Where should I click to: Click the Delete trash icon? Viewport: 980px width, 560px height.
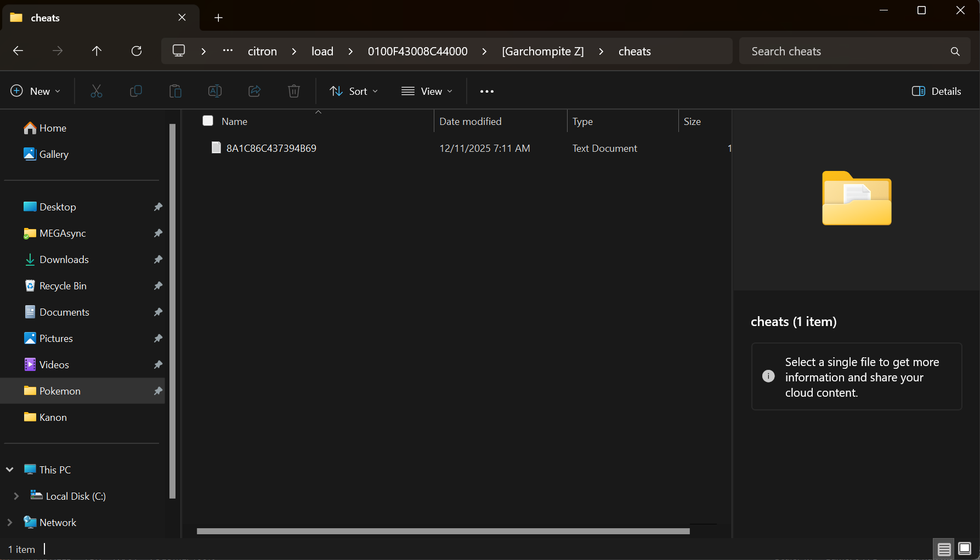click(x=294, y=91)
